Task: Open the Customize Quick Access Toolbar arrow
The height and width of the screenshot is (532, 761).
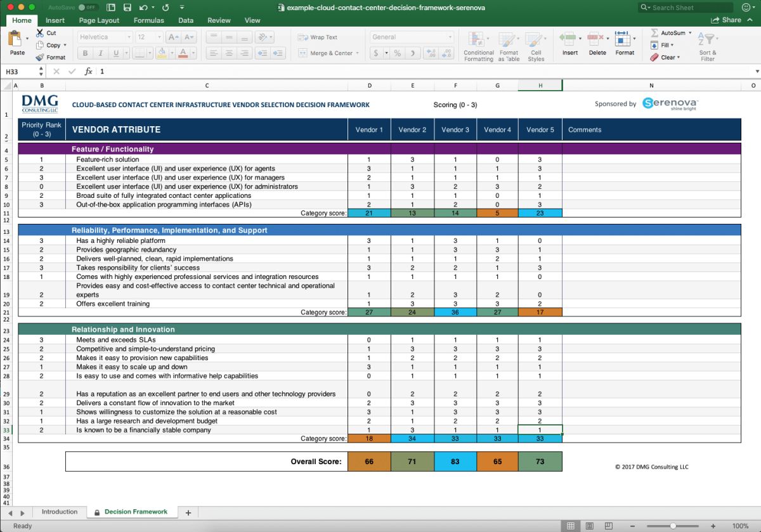Action: point(183,8)
